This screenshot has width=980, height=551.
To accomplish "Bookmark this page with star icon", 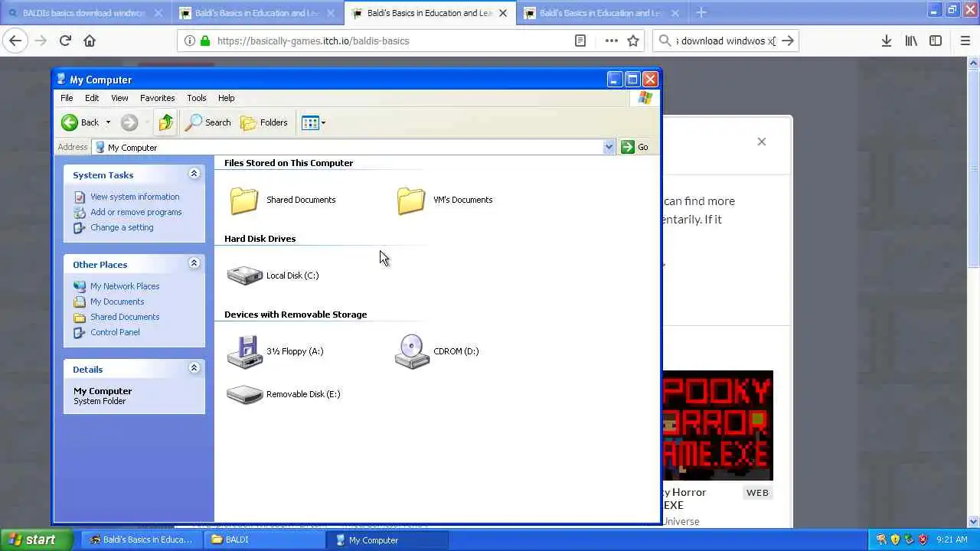I will point(633,41).
